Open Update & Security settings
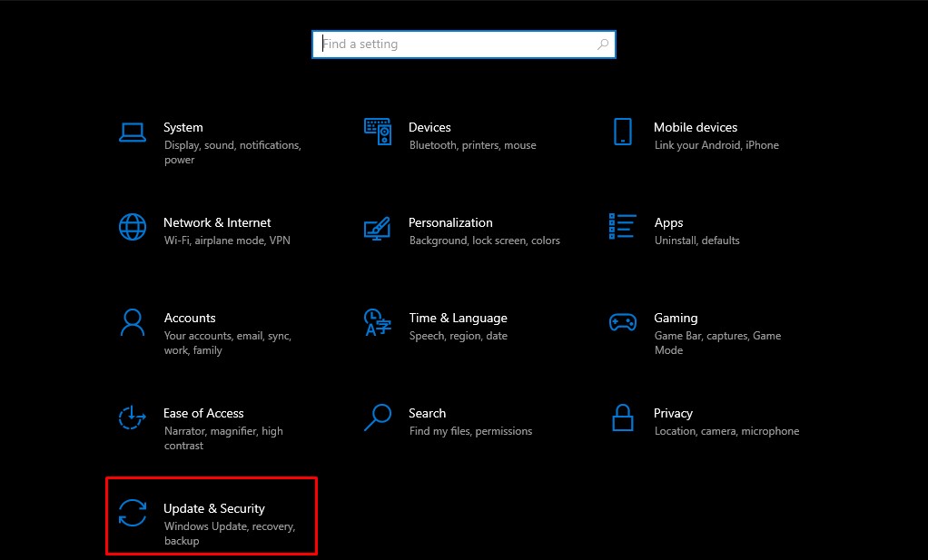Viewport: 928px width, 560px height. coord(214,508)
